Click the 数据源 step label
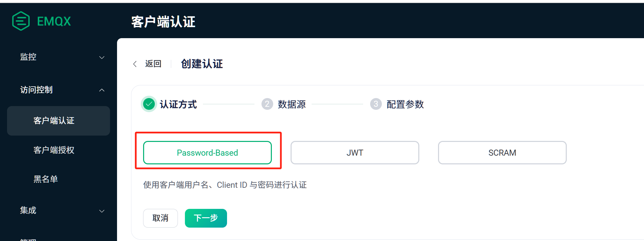The height and width of the screenshot is (241, 644). click(x=292, y=104)
